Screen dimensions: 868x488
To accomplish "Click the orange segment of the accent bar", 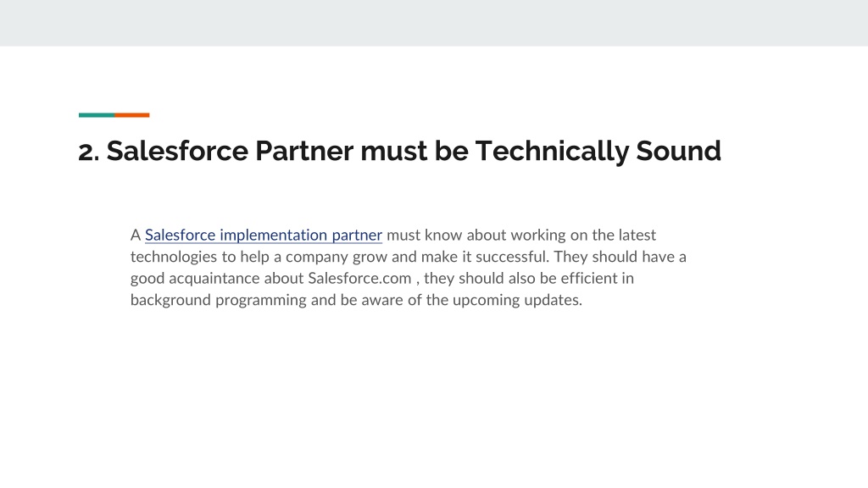I will pos(131,115).
